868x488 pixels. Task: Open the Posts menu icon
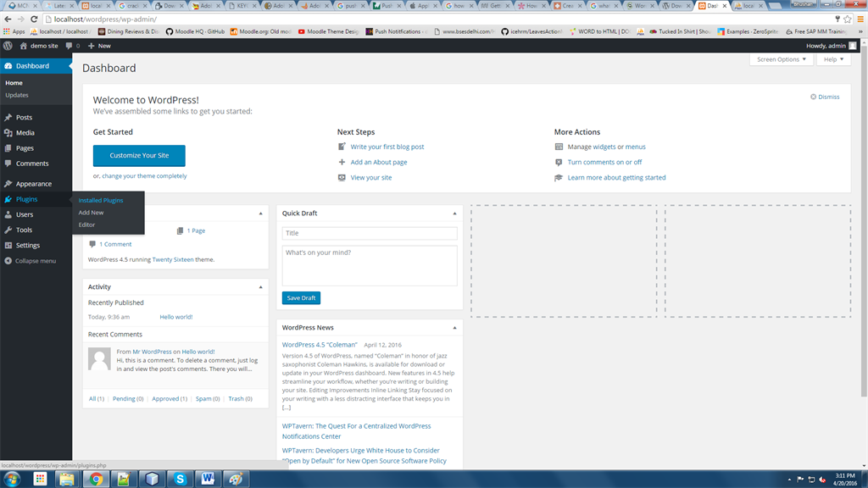pyautogui.click(x=8, y=117)
